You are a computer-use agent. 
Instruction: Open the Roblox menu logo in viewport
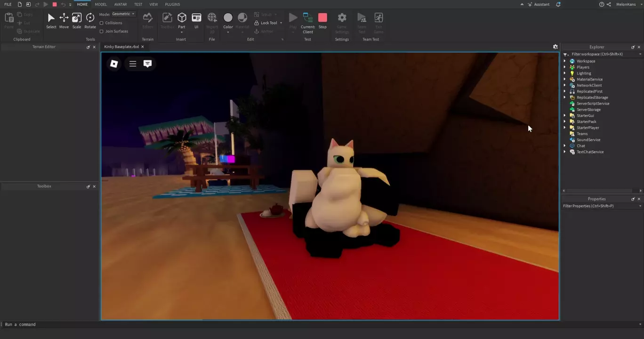click(114, 64)
